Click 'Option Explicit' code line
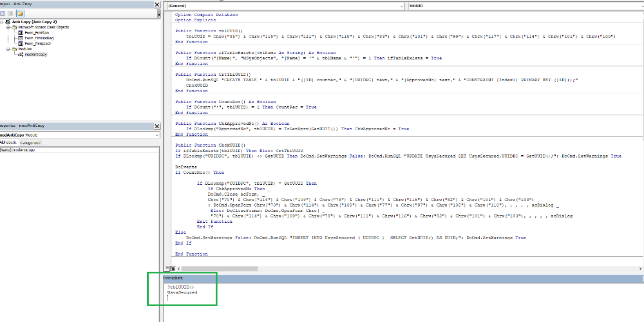The width and height of the screenshot is (644, 322). click(195, 20)
